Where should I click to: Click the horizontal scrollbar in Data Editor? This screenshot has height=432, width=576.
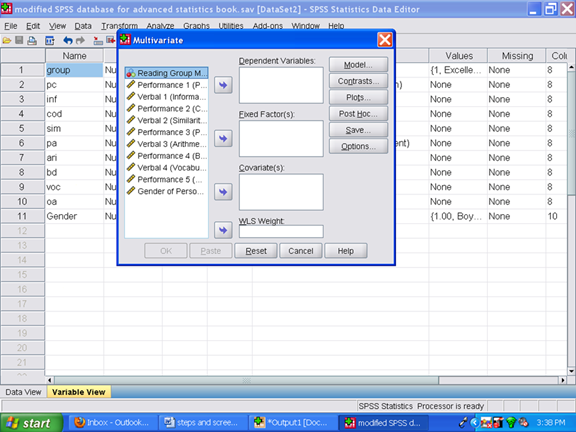[x=246, y=380]
